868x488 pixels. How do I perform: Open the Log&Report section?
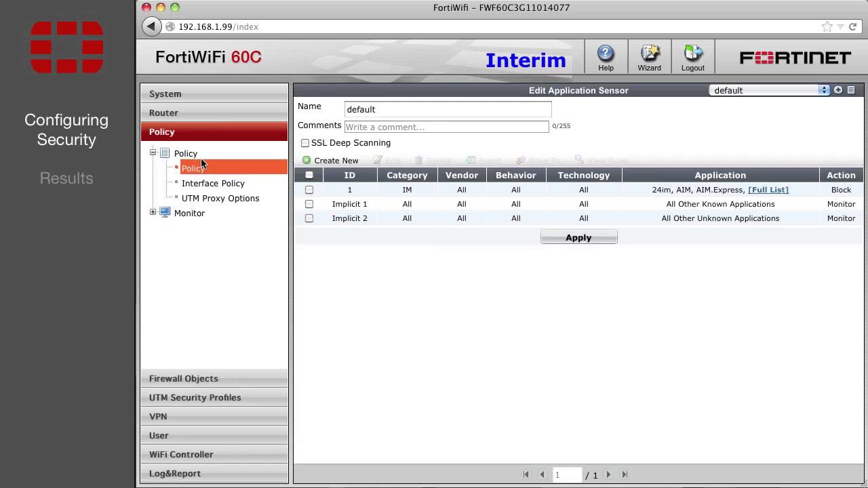pyautogui.click(x=214, y=473)
